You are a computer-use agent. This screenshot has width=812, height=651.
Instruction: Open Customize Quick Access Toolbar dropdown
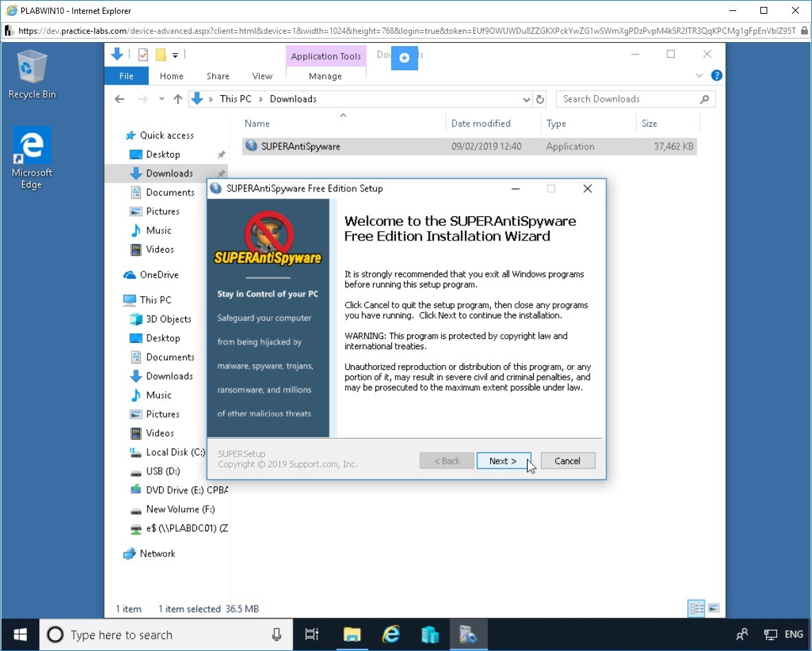click(175, 55)
